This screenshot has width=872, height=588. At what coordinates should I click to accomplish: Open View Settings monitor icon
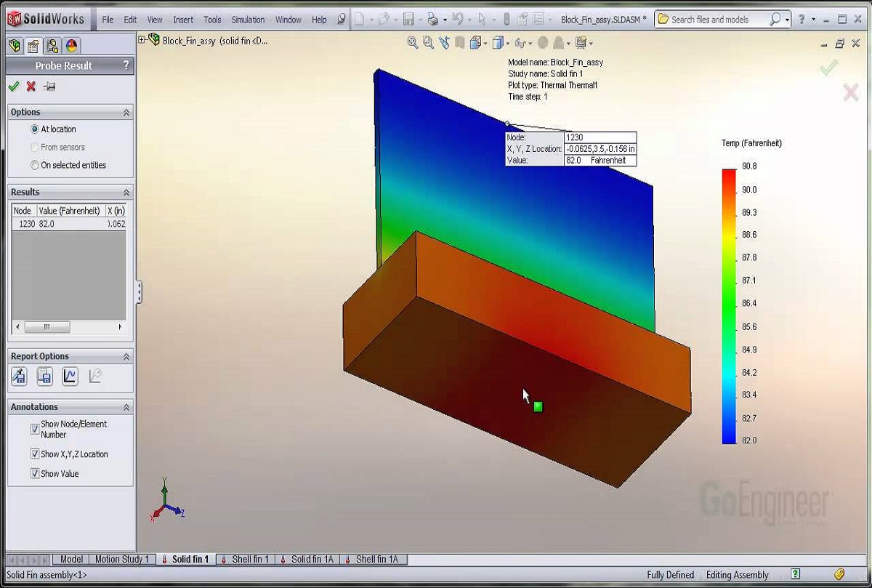(581, 42)
